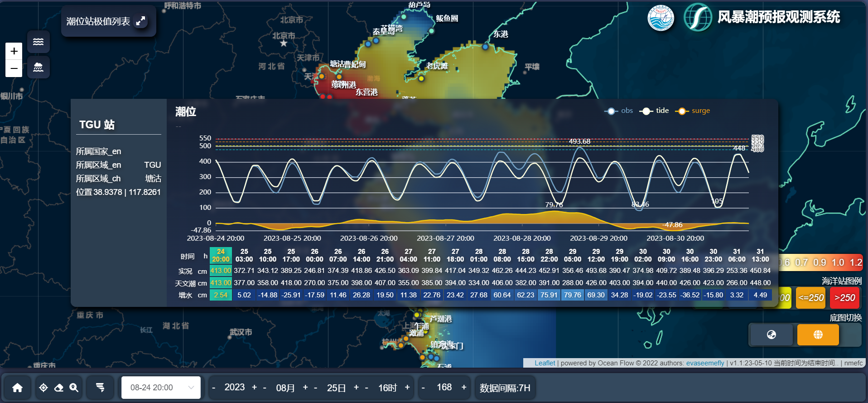
Task: Open the Leaflet attribution link
Action: [x=545, y=363]
